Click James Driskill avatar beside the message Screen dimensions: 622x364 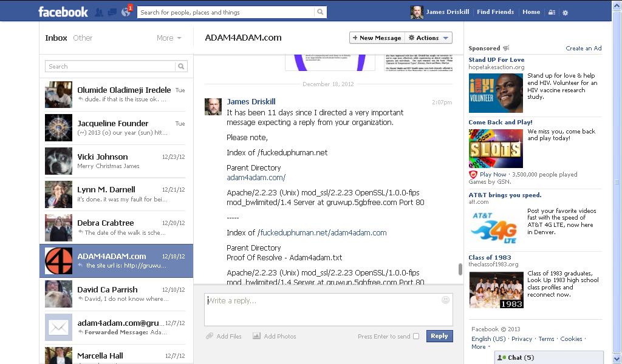213,107
